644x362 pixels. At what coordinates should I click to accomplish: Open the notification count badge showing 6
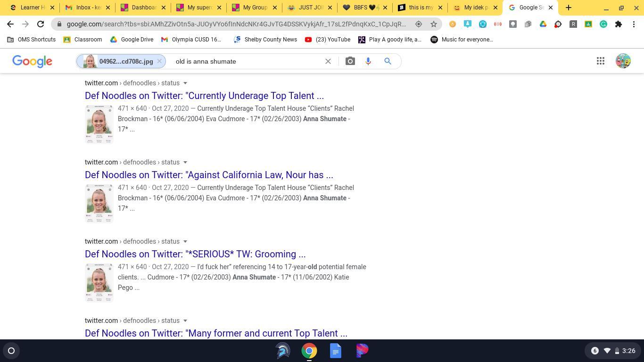point(594,351)
